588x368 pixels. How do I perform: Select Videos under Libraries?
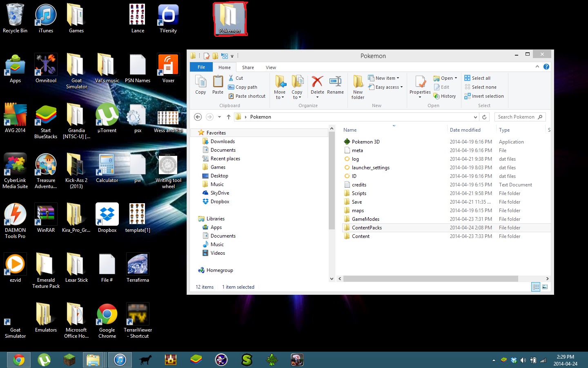pyautogui.click(x=218, y=253)
